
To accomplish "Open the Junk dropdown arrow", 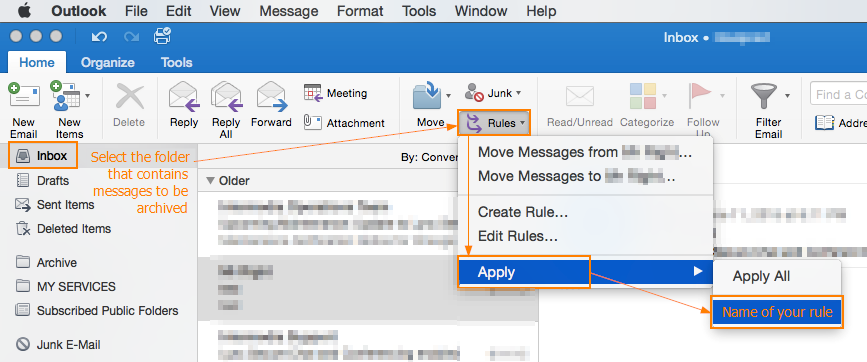I will point(518,93).
